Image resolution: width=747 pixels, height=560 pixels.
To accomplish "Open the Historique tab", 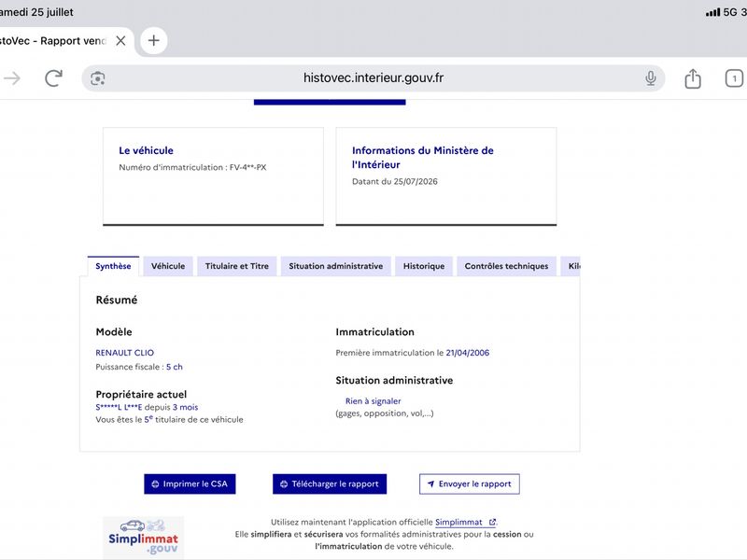I will (424, 266).
